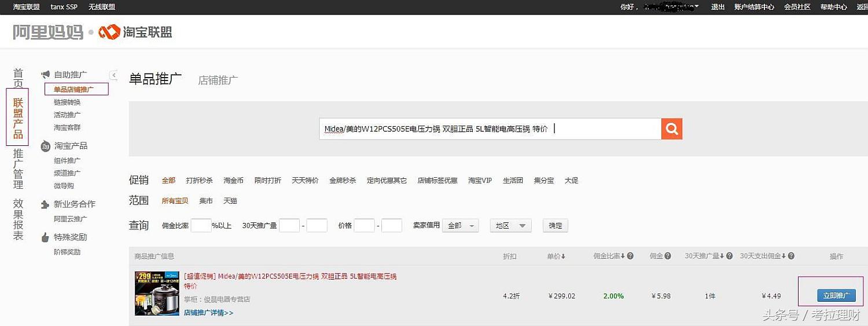Select 组件推广 in the sidebar
Screen dimensions: 868x326
pyautogui.click(x=67, y=161)
